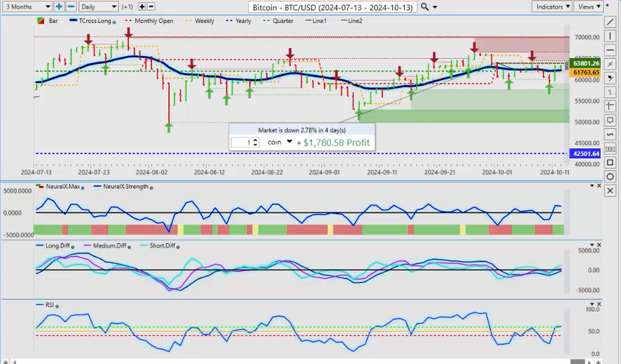The width and height of the screenshot is (621, 364).
Task: Select the rectangle drawing tool
Action: pos(610,163)
